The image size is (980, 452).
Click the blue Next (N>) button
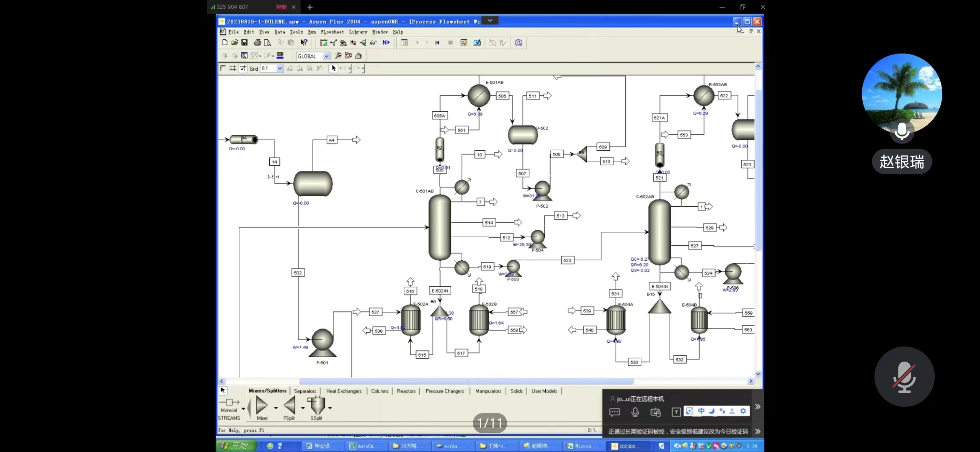pyautogui.click(x=386, y=43)
